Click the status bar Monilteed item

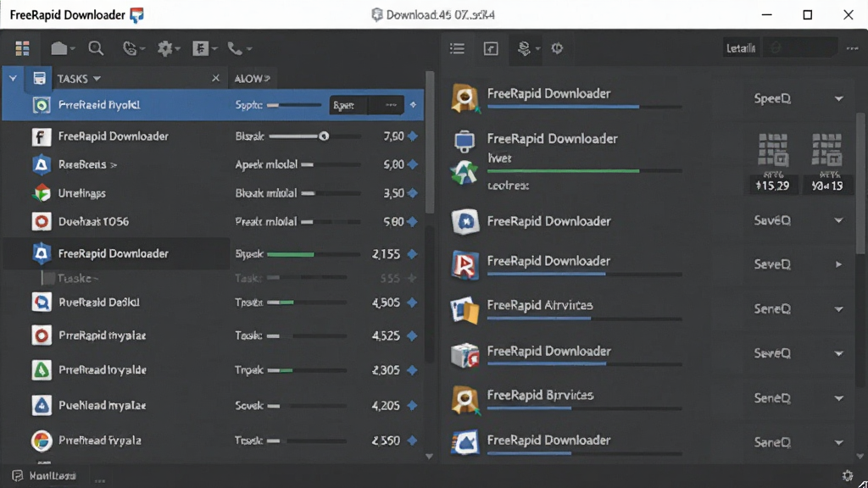(x=44, y=476)
